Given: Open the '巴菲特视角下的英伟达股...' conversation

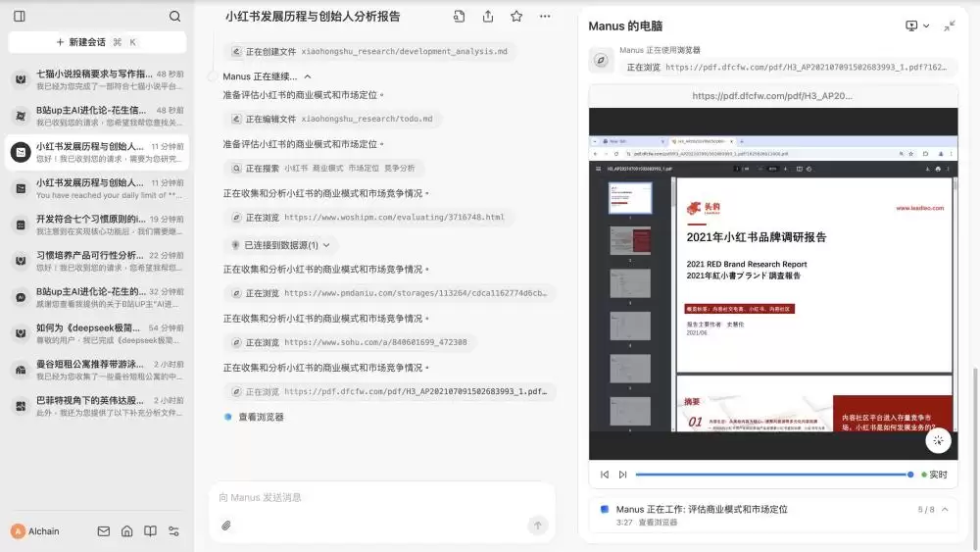Looking at the screenshot, I should pos(97,406).
